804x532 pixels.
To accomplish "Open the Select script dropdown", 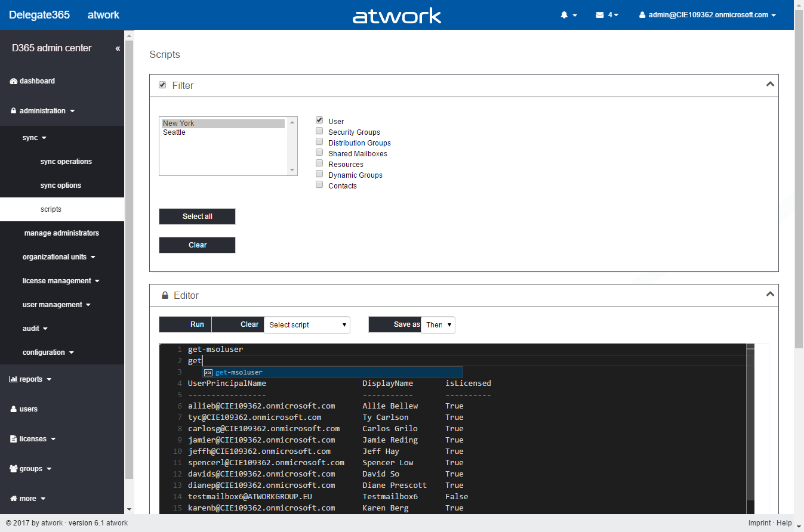I will (x=307, y=324).
